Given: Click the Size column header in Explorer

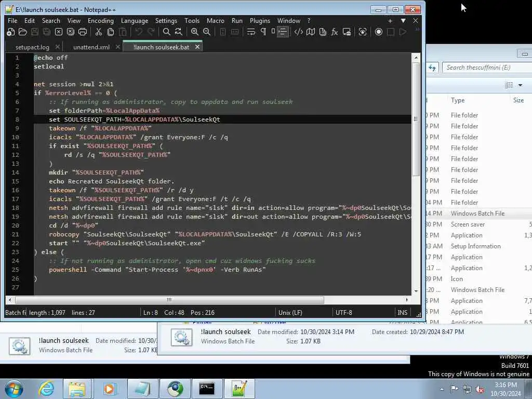Looking at the screenshot, I should click(518, 100).
